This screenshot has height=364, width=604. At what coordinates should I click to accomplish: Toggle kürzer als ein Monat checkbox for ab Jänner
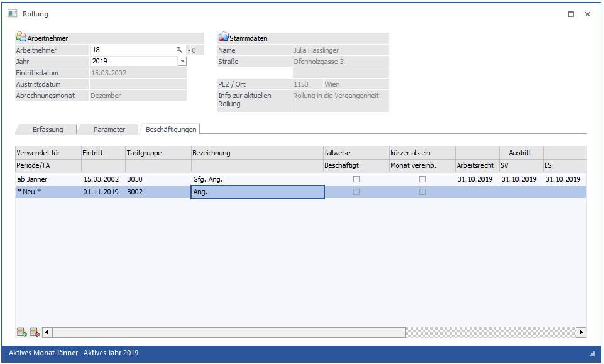(422, 179)
